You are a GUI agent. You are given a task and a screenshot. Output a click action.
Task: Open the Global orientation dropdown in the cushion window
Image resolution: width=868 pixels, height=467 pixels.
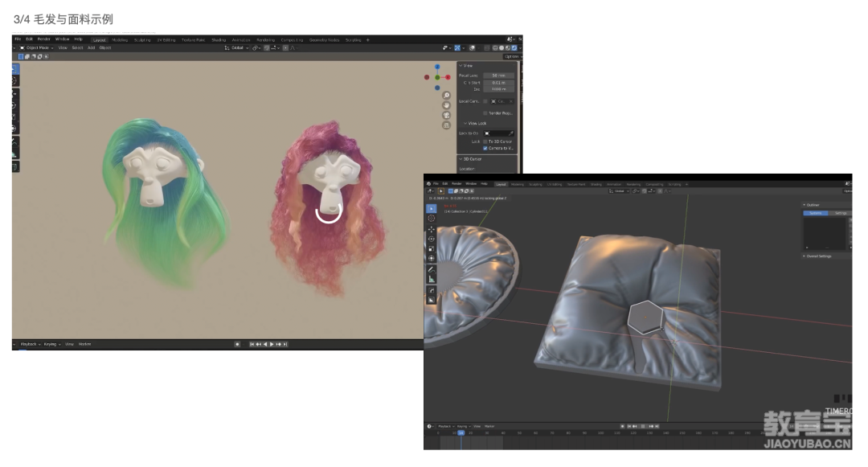[619, 190]
